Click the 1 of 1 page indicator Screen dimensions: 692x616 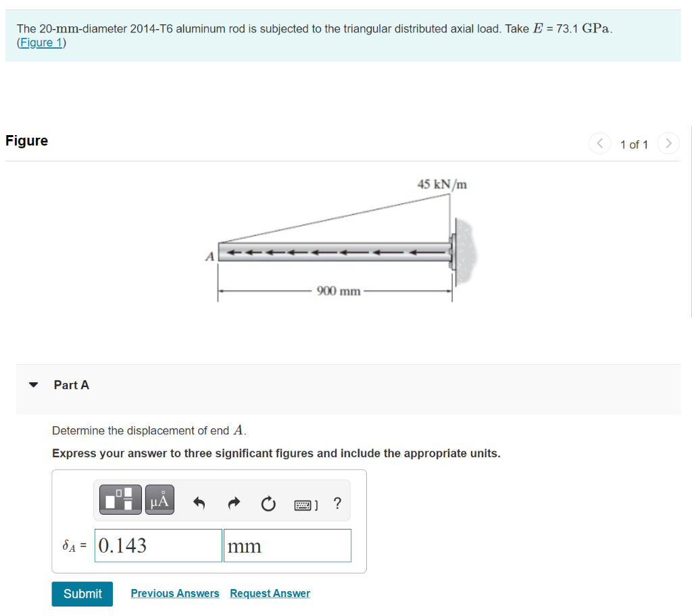634,145
